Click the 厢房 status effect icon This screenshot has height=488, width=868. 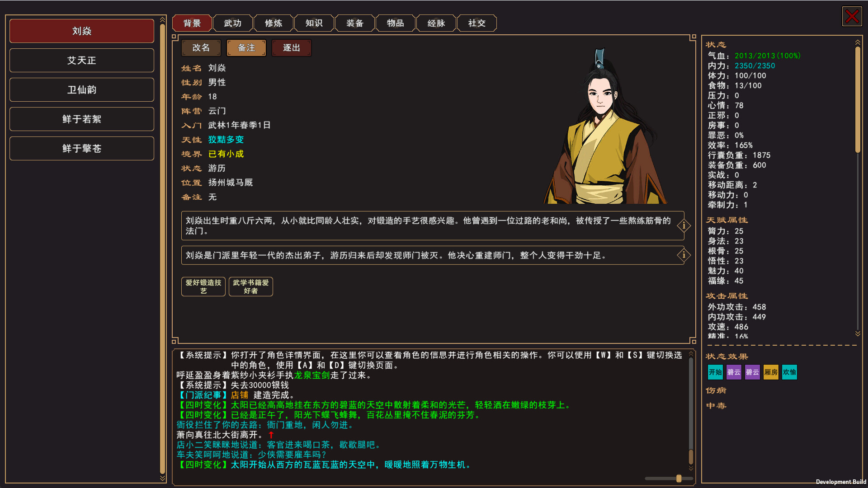[771, 372]
